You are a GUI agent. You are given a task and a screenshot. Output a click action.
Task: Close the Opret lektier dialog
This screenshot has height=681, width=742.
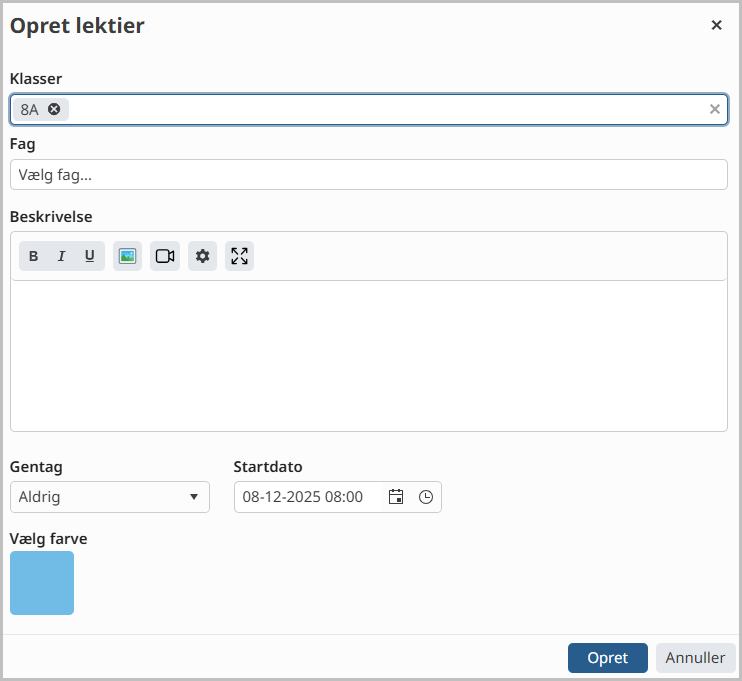(716, 25)
